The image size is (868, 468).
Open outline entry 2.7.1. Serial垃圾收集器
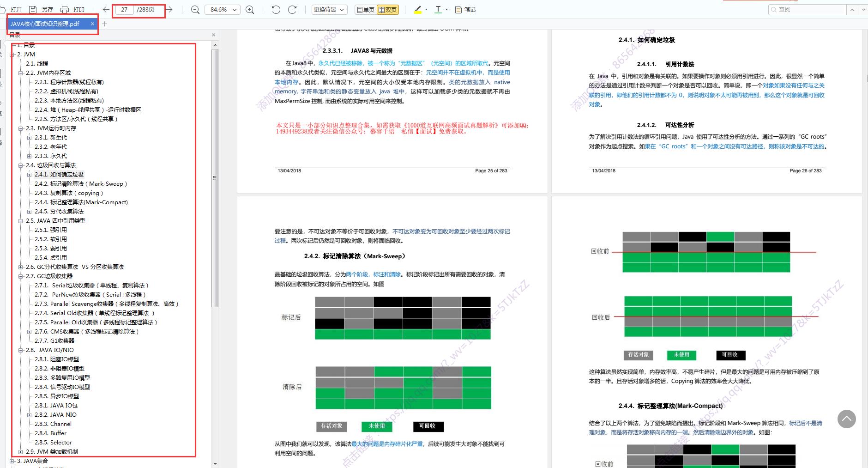[x=91, y=286]
